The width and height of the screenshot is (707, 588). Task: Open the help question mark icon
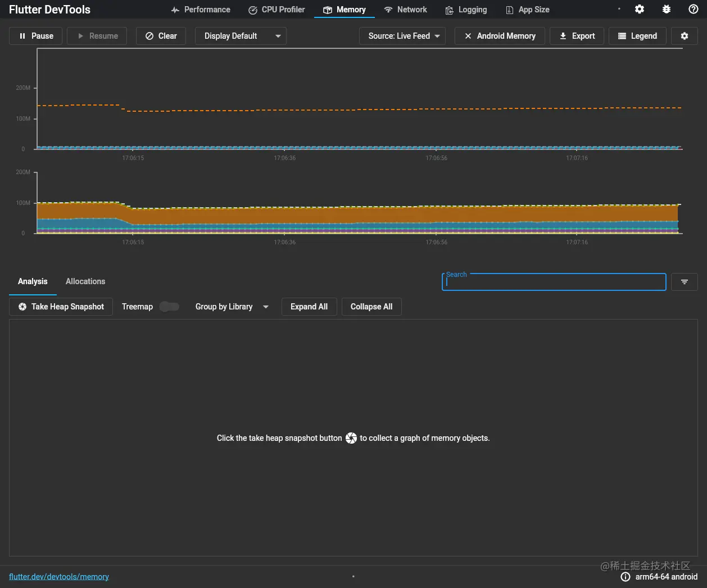click(x=694, y=10)
